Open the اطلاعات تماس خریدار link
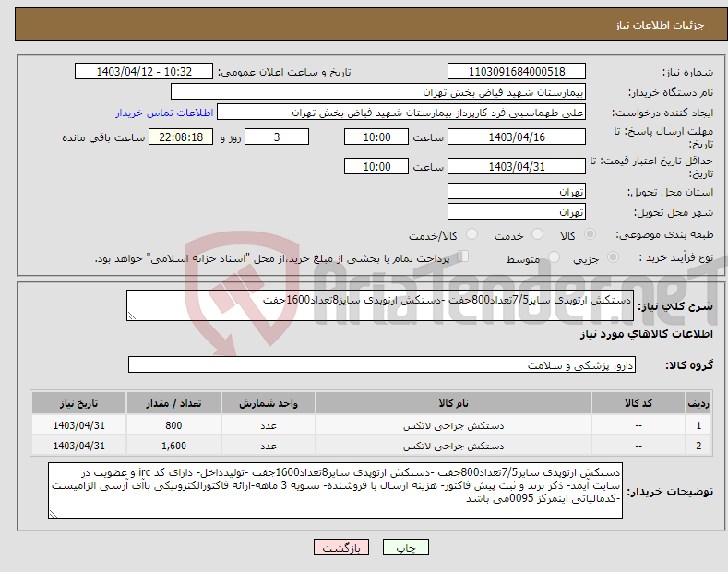728x572 pixels. click(164, 113)
